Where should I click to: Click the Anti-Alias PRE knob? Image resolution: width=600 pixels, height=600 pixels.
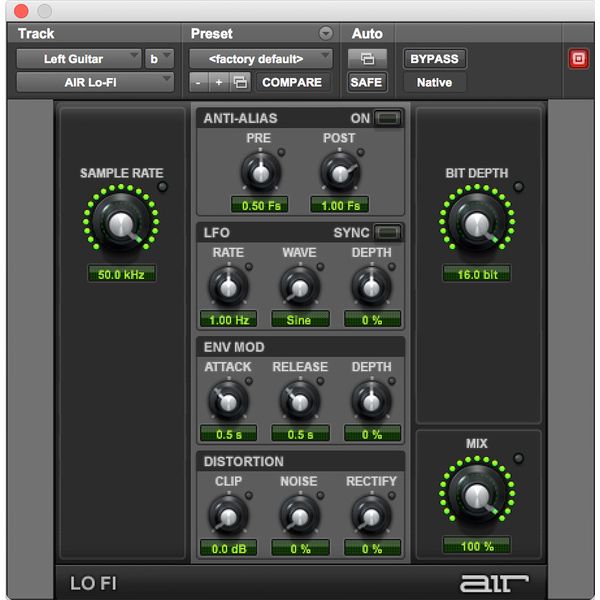261,171
